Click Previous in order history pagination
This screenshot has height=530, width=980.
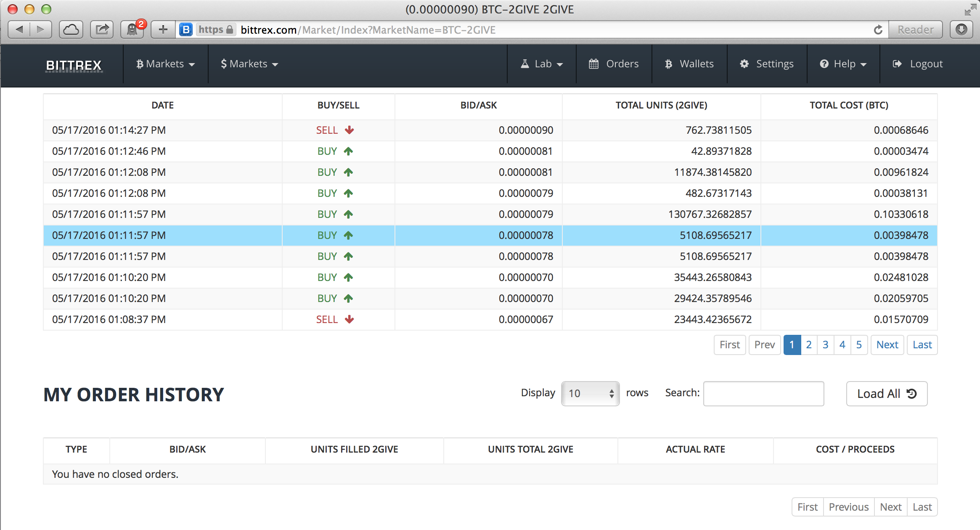849,507
